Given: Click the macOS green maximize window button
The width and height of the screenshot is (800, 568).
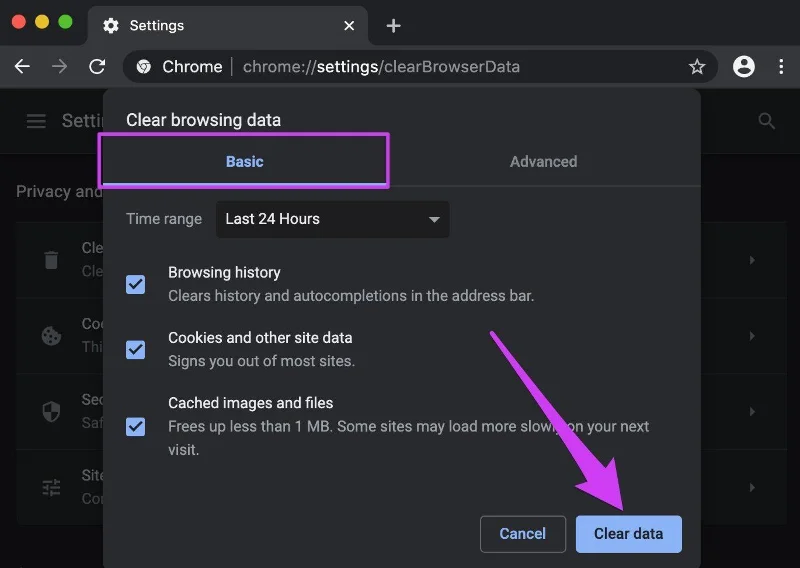Looking at the screenshot, I should point(65,22).
